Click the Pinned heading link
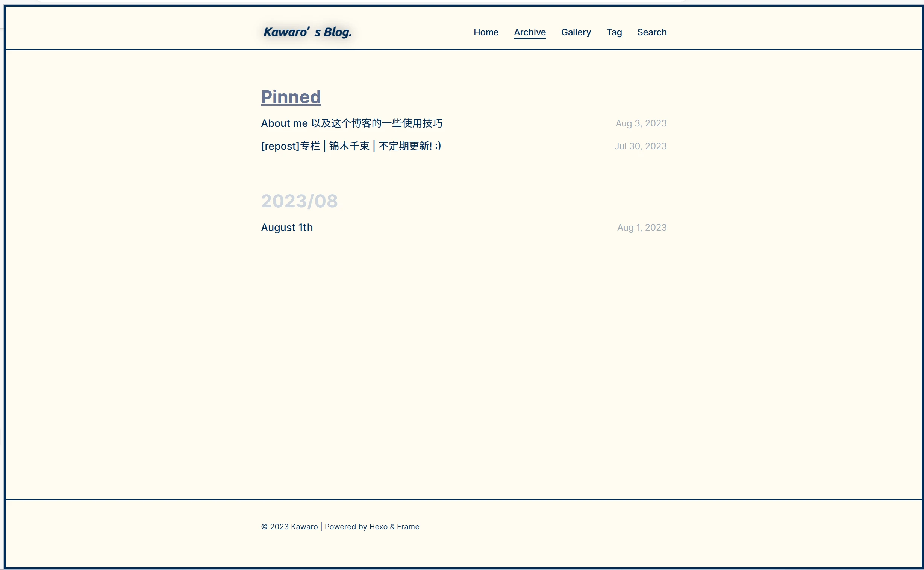The width and height of the screenshot is (924, 570). [x=291, y=97]
